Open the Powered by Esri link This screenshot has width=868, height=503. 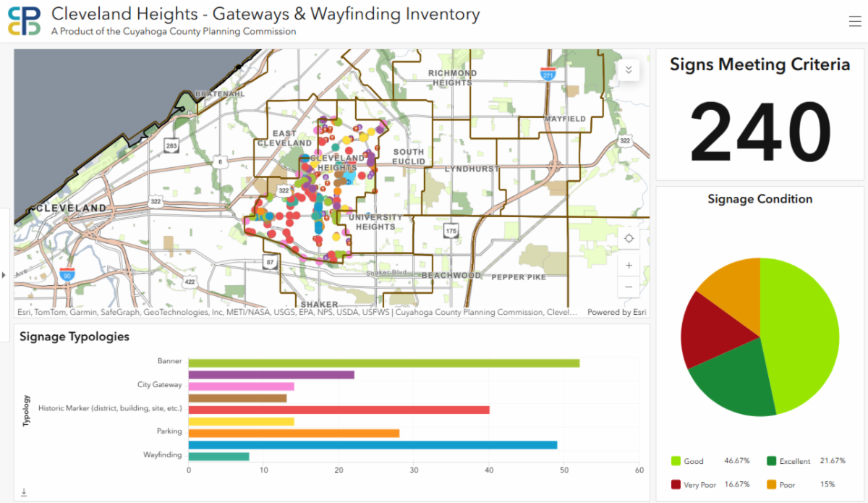click(618, 313)
